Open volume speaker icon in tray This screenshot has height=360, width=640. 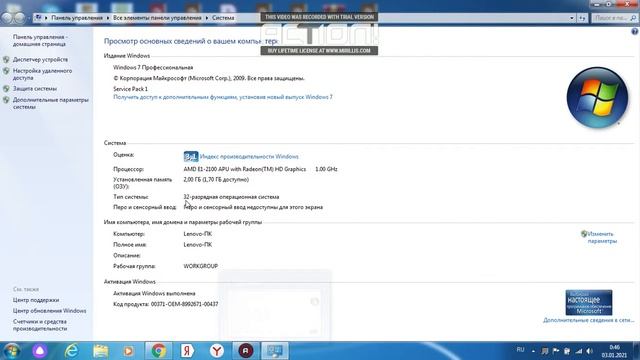pos(589,351)
